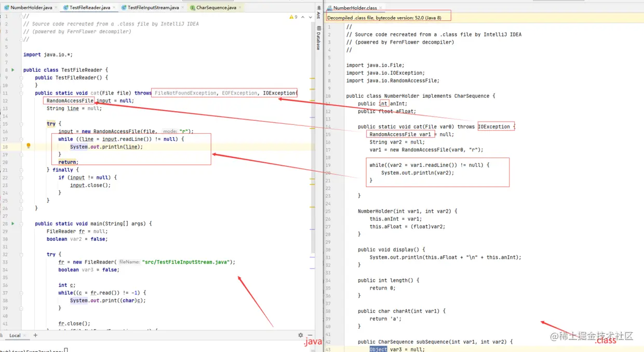Viewport: 644px width, 352px height.
Task: Hide the terminal panel
Action: click(x=310, y=335)
